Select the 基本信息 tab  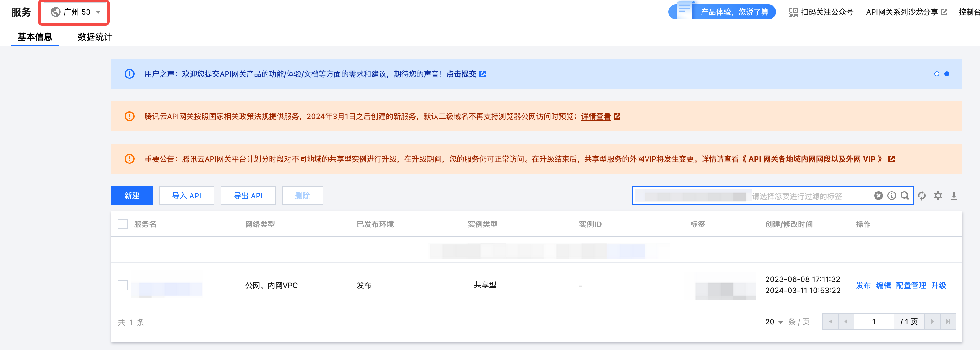(x=35, y=37)
